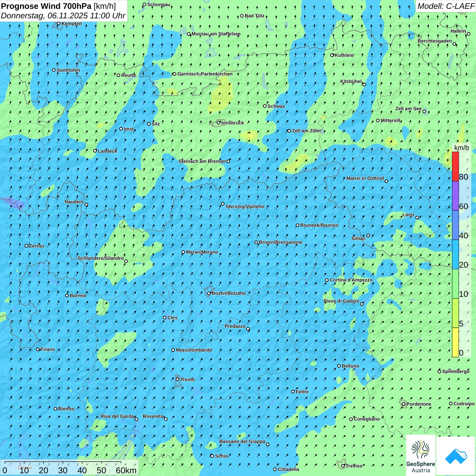This screenshot has height=476, width=476.
Task: Click the Conegliano city label
Action: point(367,419)
